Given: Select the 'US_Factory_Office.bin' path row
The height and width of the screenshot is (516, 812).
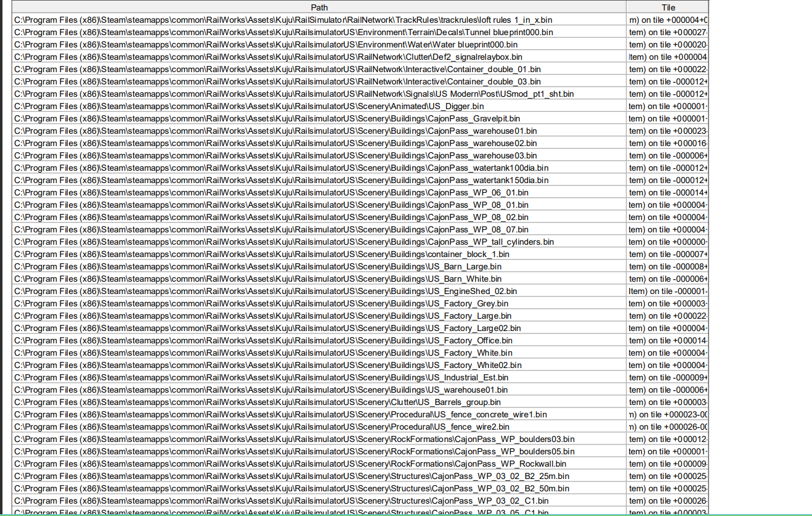Looking at the screenshot, I should pyautogui.click(x=319, y=340).
